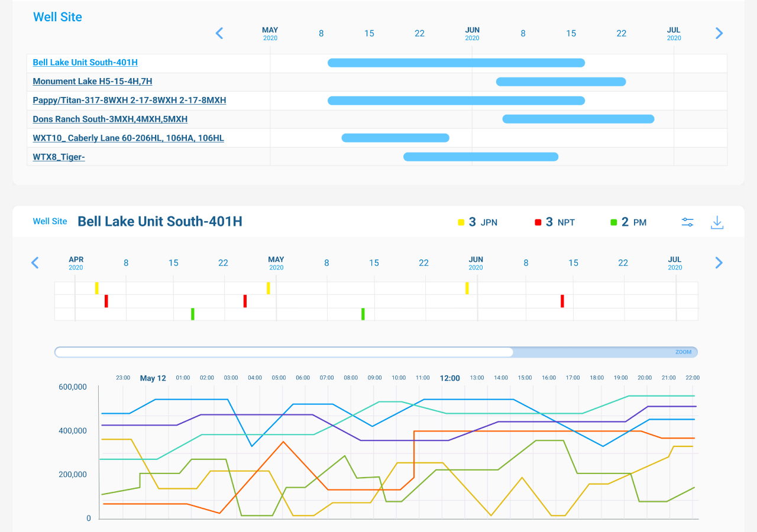Click the Dons Ranch South gantt bar
757x532 pixels.
click(x=578, y=119)
